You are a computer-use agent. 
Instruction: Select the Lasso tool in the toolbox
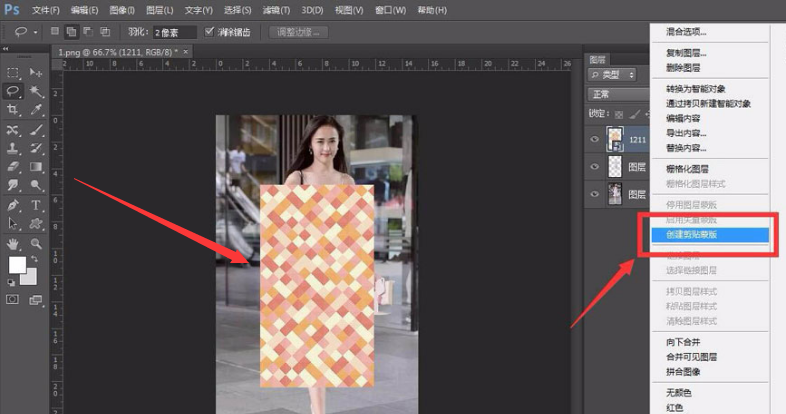[13, 91]
